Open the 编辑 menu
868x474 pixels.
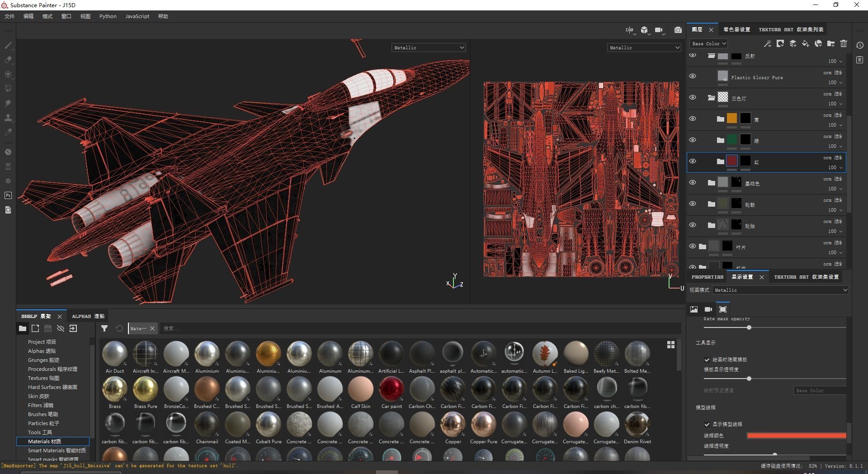(28, 16)
